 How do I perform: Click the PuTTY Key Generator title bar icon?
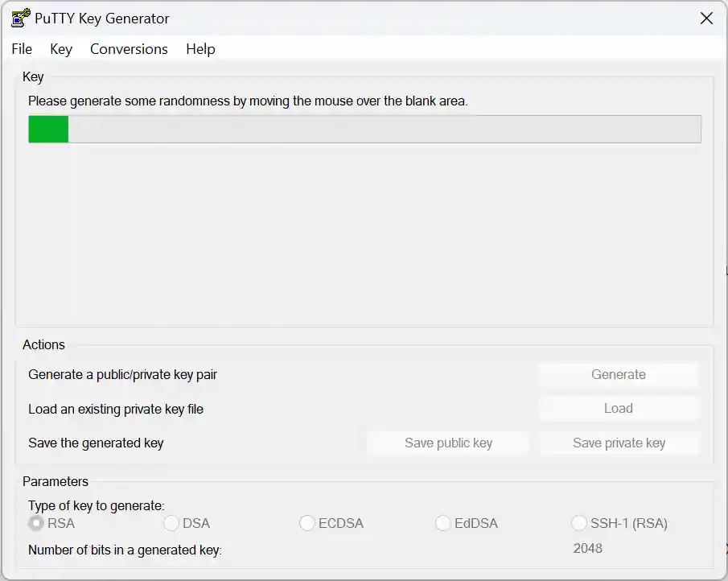click(18, 18)
